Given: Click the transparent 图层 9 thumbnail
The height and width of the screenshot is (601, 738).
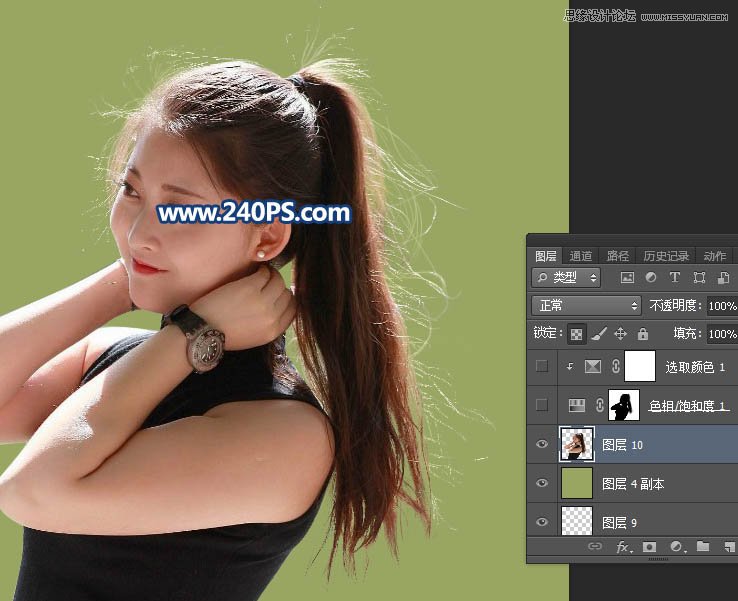Looking at the screenshot, I should click(577, 521).
